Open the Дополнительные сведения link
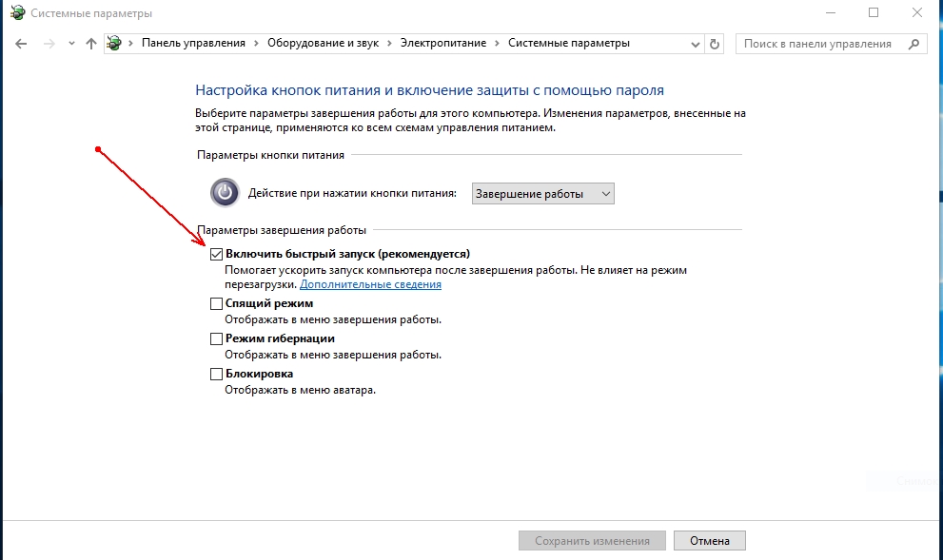Image resolution: width=943 pixels, height=560 pixels. click(x=370, y=284)
